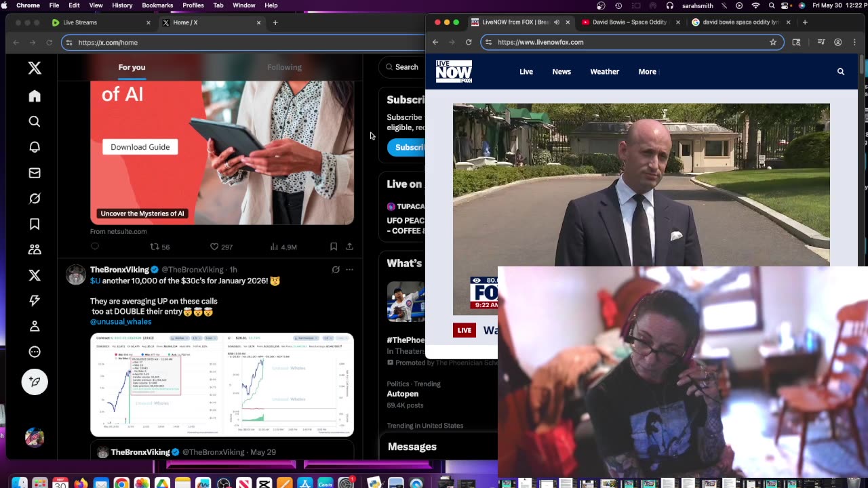The height and width of the screenshot is (488, 868).
Task: Switch to david bowie space oddity Google tab
Action: 740,22
